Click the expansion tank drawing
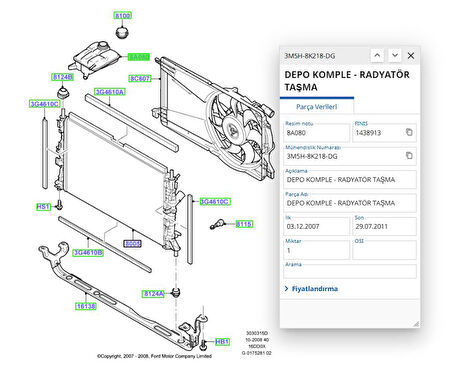The image size is (452, 365). (x=95, y=60)
